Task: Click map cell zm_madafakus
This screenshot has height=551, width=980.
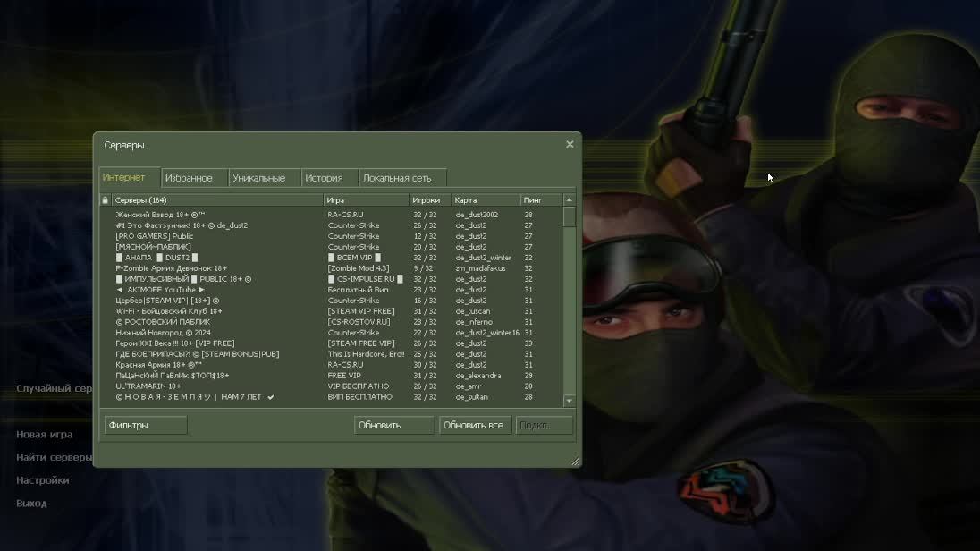Action: pos(480,268)
